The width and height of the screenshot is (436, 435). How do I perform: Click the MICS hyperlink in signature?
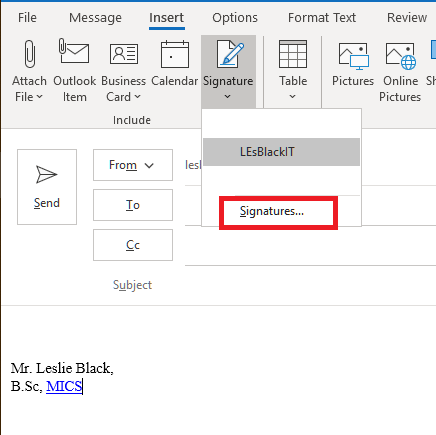[64, 386]
